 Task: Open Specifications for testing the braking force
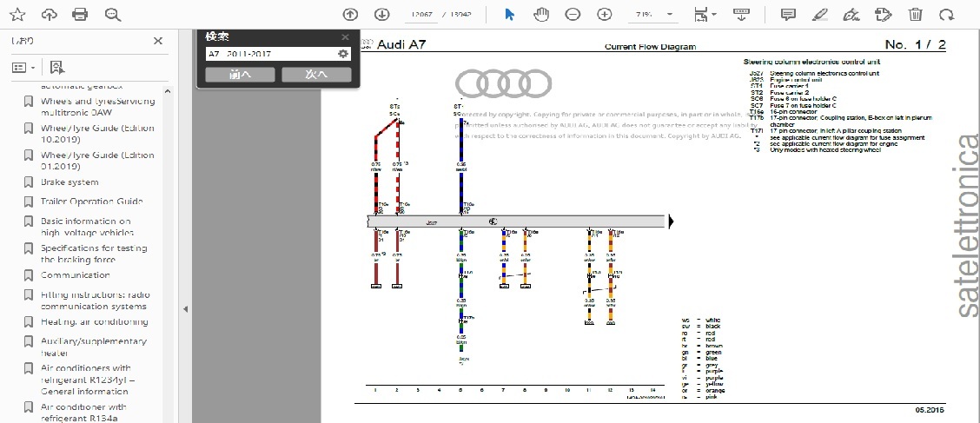[94, 254]
